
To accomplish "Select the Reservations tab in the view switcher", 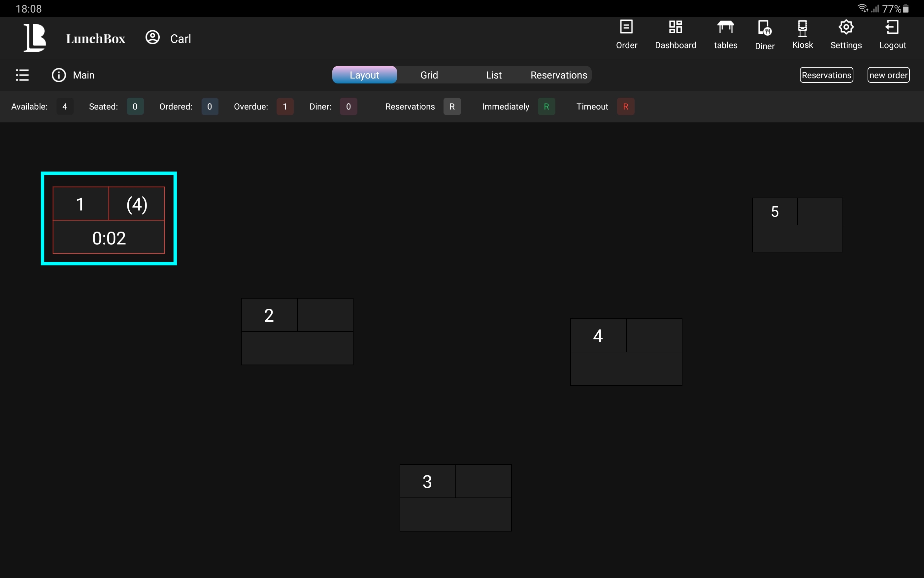I will 559,75.
